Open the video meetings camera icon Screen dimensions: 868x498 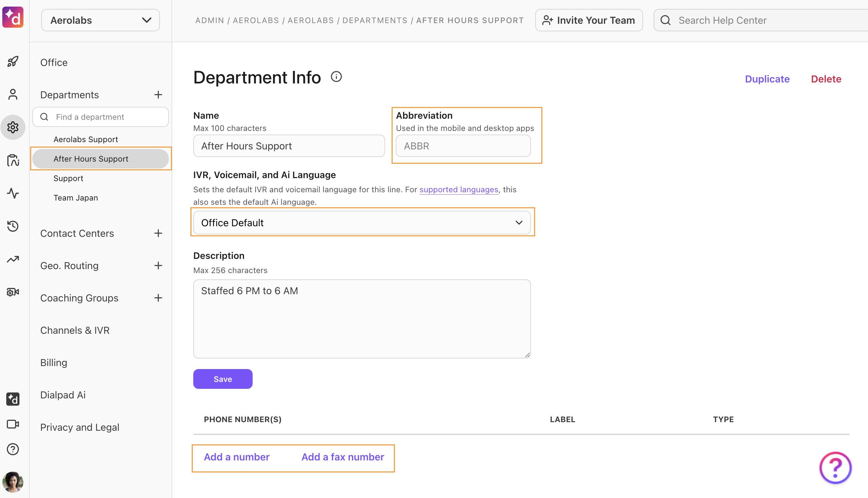point(13,424)
